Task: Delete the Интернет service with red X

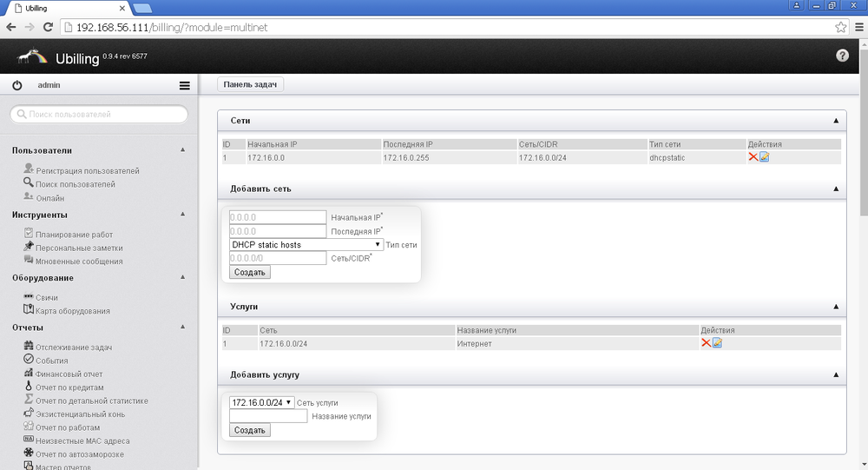Action: [706, 343]
